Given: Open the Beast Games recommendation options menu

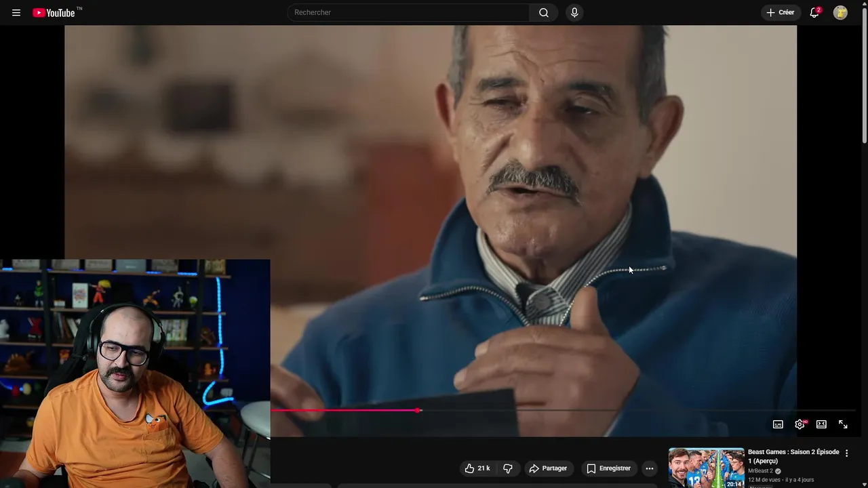Looking at the screenshot, I should pyautogui.click(x=846, y=453).
